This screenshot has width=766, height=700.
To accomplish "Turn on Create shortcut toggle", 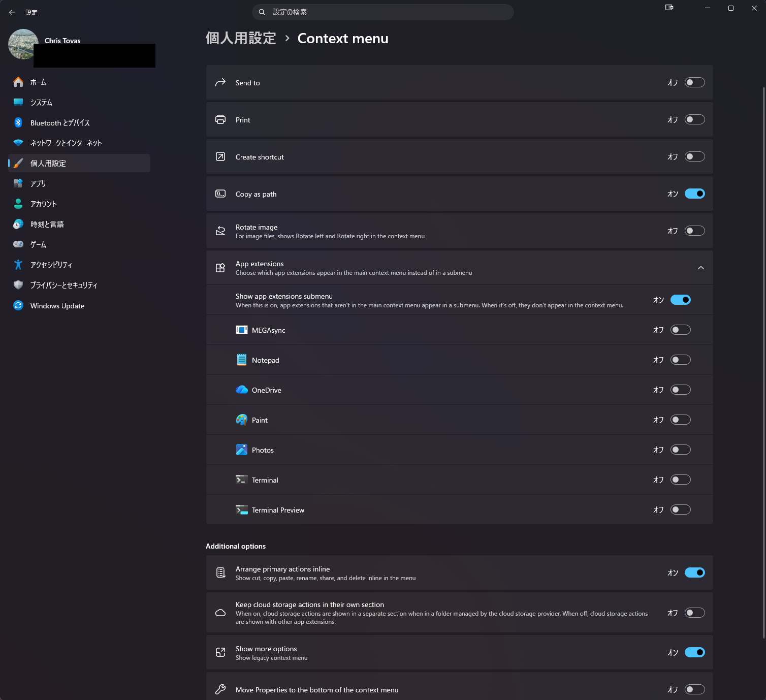I will [x=695, y=156].
